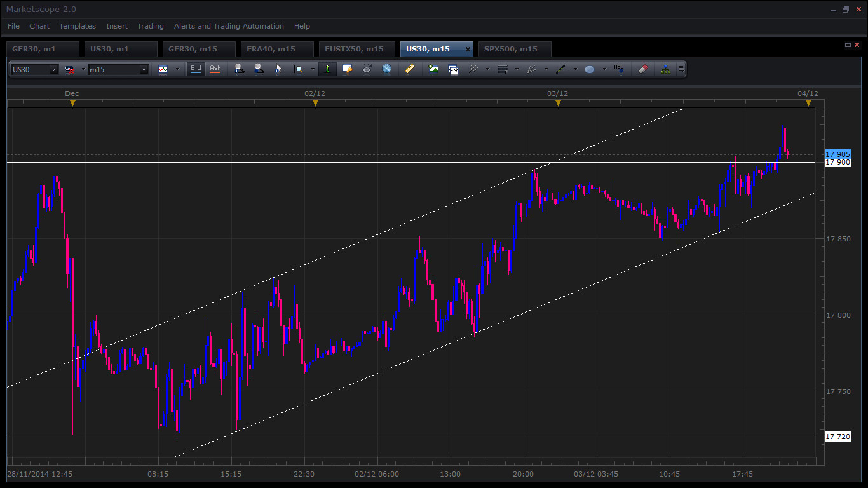Select the Andrews pitchfork tool

(473, 69)
